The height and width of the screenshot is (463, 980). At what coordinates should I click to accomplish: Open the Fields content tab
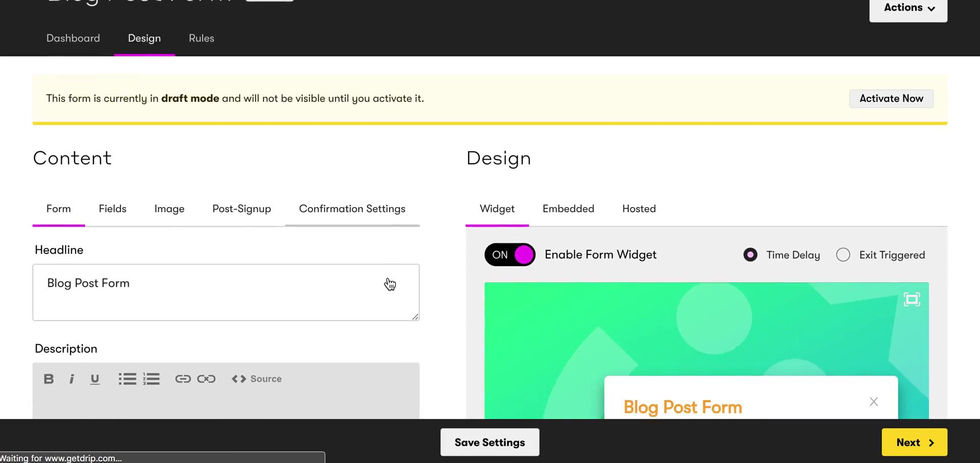113,209
